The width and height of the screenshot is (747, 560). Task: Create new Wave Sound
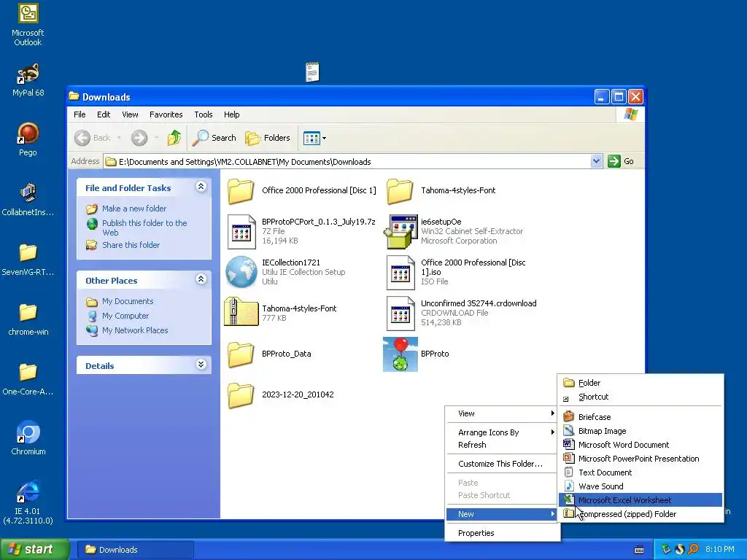click(x=640, y=486)
